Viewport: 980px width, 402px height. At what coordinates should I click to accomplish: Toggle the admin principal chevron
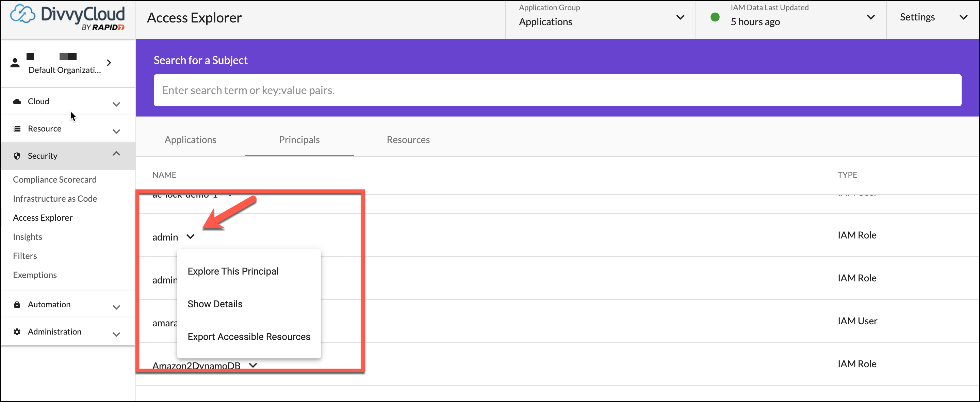[x=190, y=237]
